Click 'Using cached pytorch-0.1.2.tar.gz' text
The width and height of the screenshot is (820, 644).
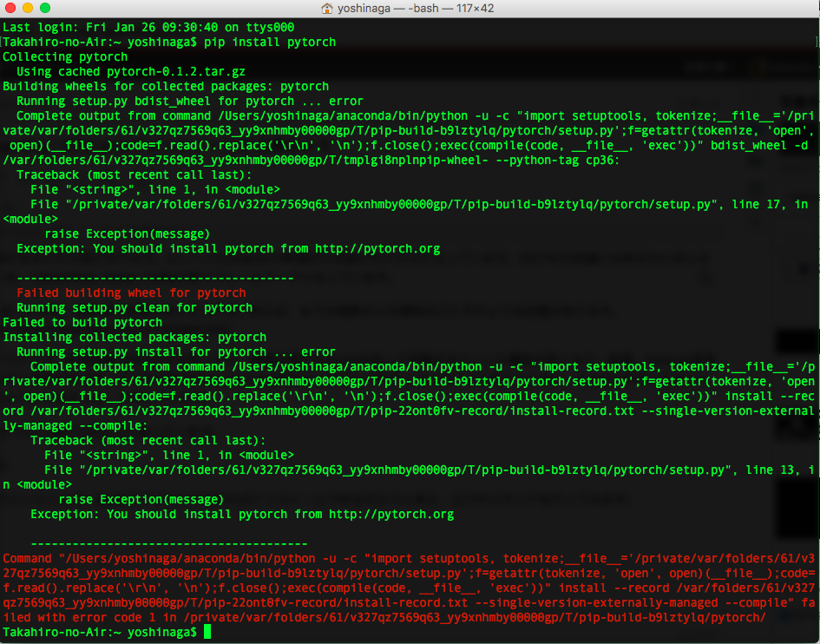click(131, 72)
